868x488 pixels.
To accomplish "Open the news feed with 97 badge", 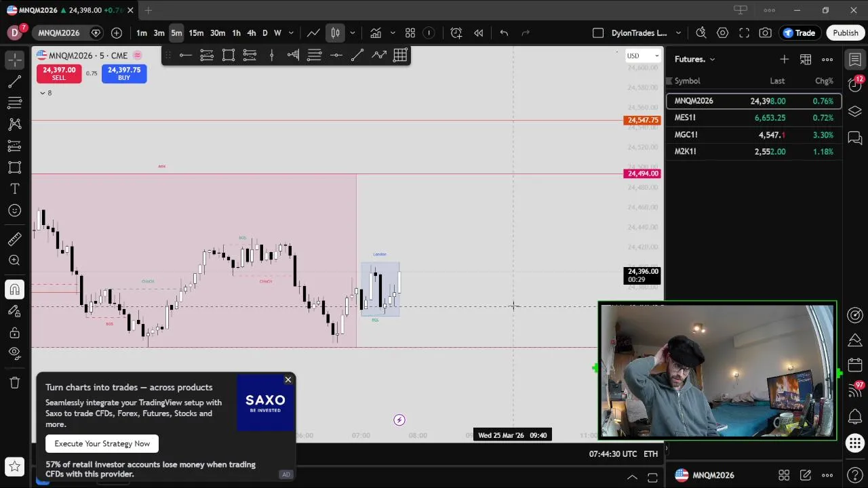I will pyautogui.click(x=855, y=391).
